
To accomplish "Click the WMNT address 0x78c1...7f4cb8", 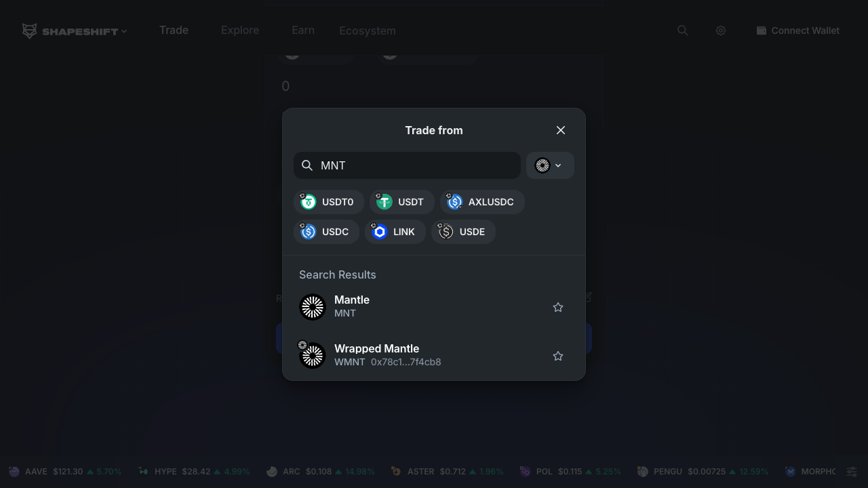I will point(406,362).
